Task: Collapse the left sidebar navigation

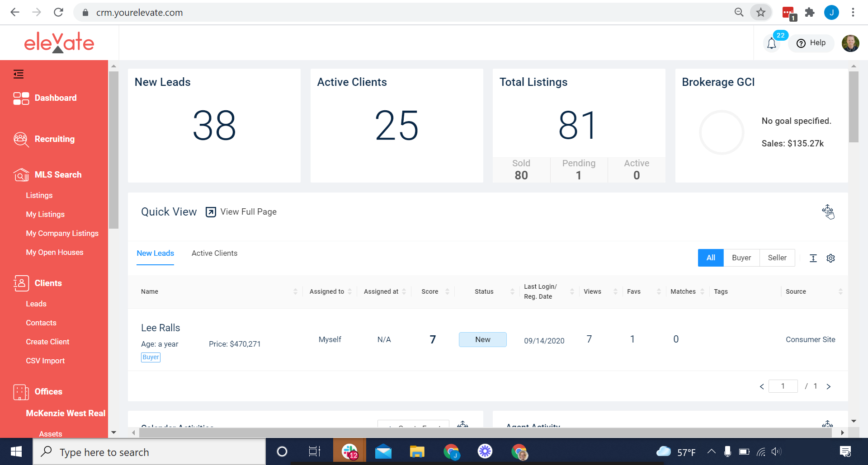Action: point(19,74)
